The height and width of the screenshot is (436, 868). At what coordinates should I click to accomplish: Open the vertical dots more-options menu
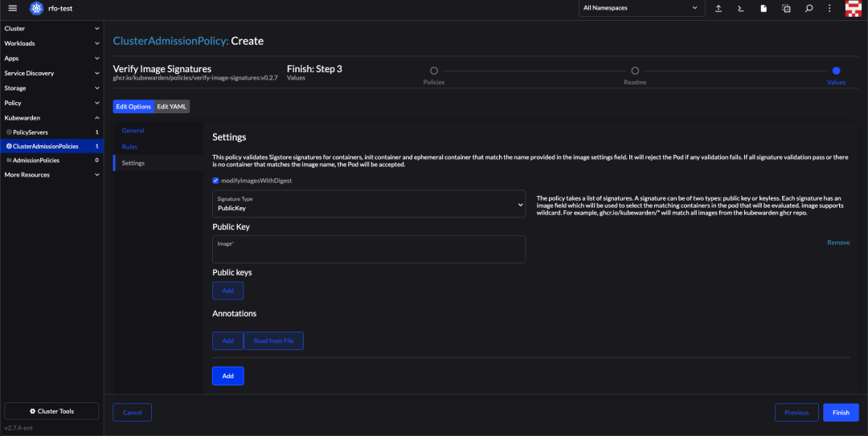click(x=829, y=8)
